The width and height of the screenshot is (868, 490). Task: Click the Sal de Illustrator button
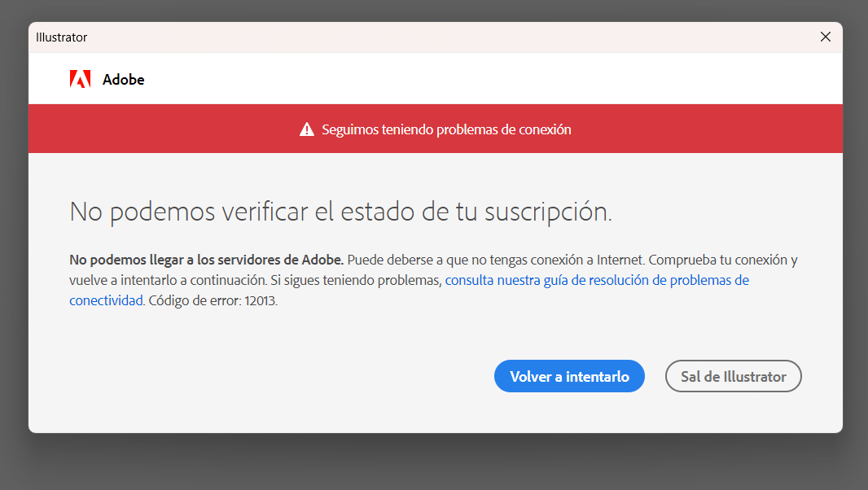tap(733, 376)
